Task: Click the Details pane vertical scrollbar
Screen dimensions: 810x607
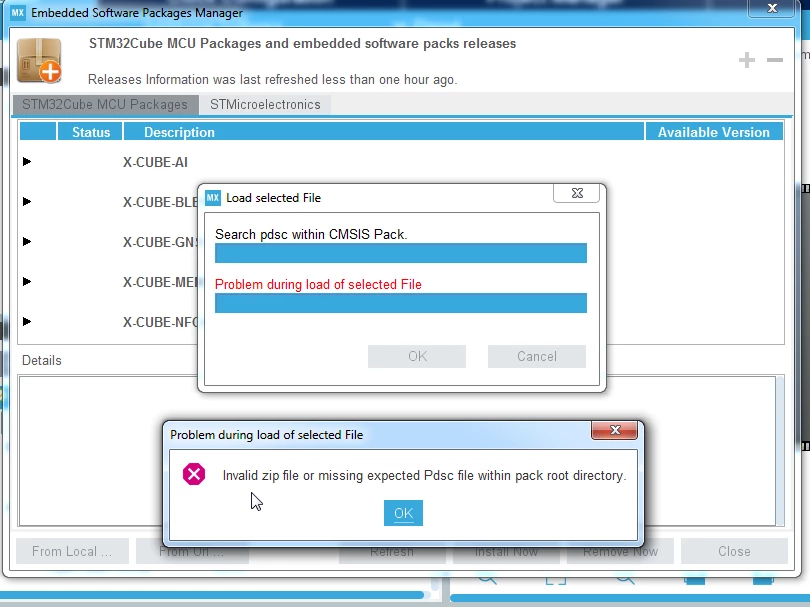Action: 780,450
